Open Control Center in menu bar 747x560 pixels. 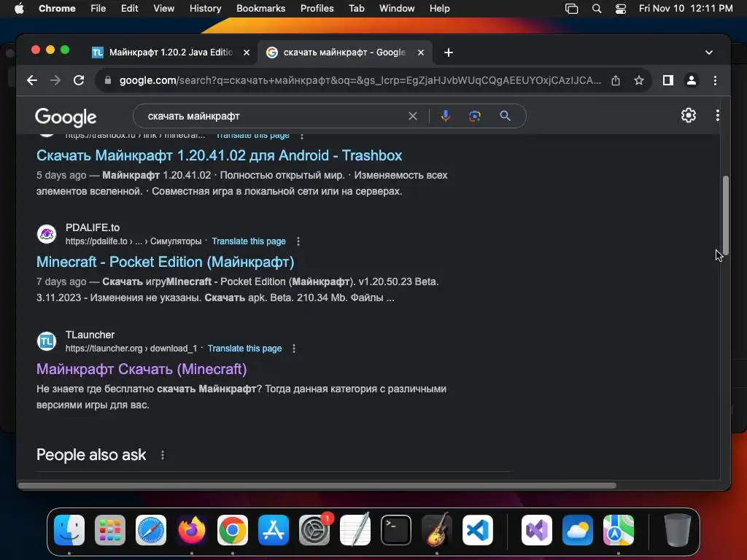click(x=620, y=9)
